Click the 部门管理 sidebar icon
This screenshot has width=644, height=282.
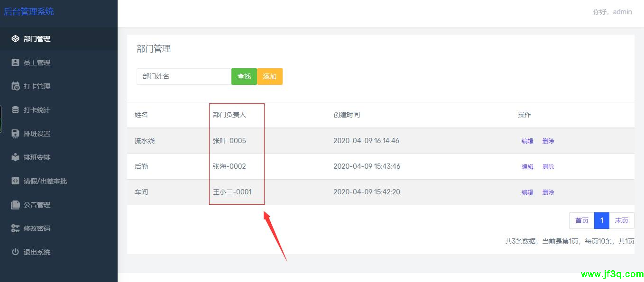coord(15,39)
